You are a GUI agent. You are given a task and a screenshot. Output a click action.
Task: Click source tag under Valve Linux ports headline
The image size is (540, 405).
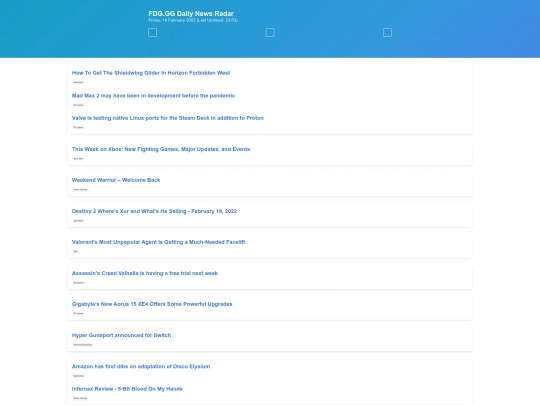(78, 127)
